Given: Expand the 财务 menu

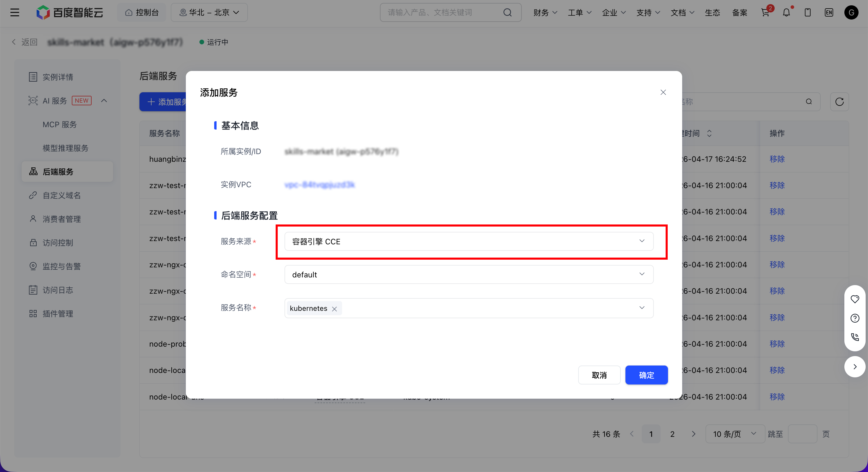Looking at the screenshot, I should pyautogui.click(x=545, y=12).
